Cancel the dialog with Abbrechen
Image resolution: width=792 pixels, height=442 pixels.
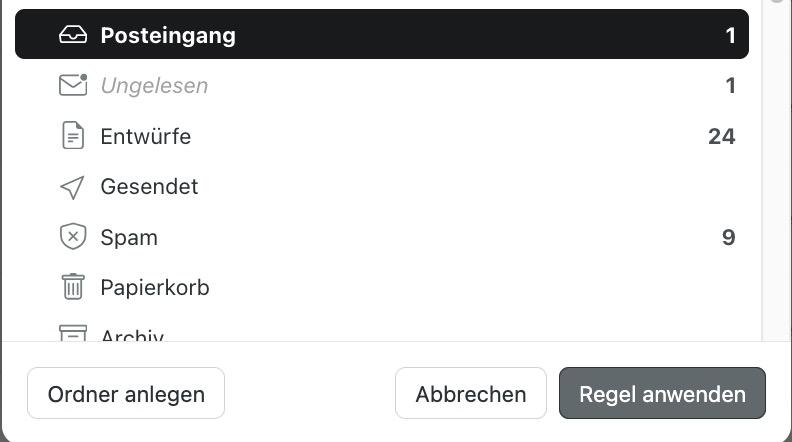[471, 394]
